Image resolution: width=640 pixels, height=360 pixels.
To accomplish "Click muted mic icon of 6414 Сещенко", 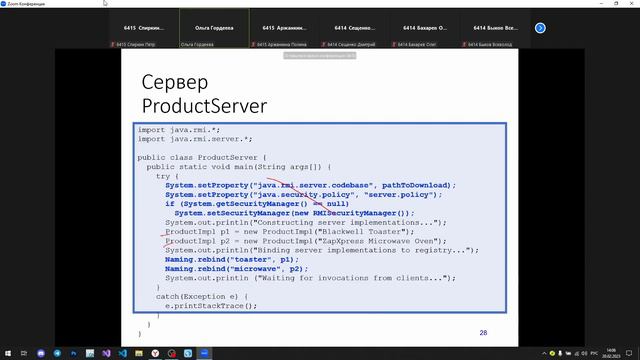I will pyautogui.click(x=324, y=44).
